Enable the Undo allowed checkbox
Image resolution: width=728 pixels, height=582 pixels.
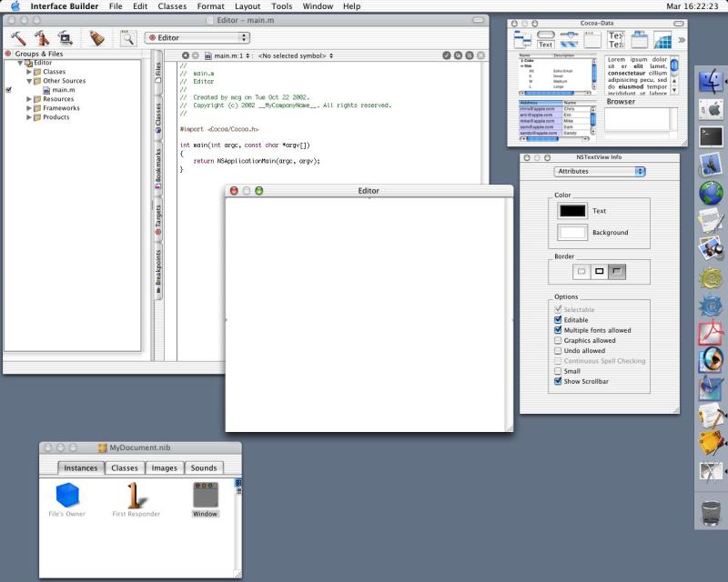558,350
